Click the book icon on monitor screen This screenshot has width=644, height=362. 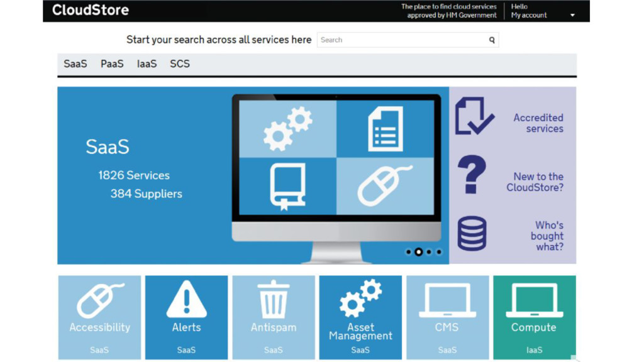287,186
